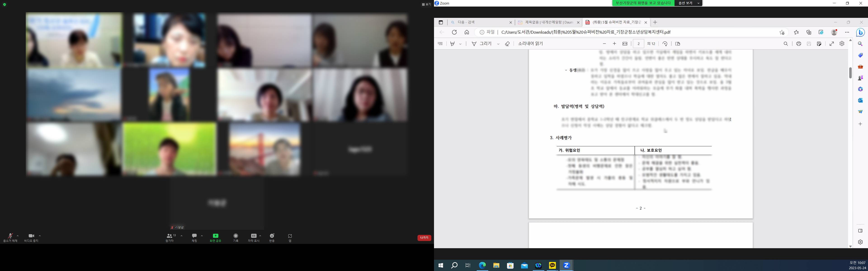
Task: Zoom out the PDF with minus
Action: tap(604, 44)
